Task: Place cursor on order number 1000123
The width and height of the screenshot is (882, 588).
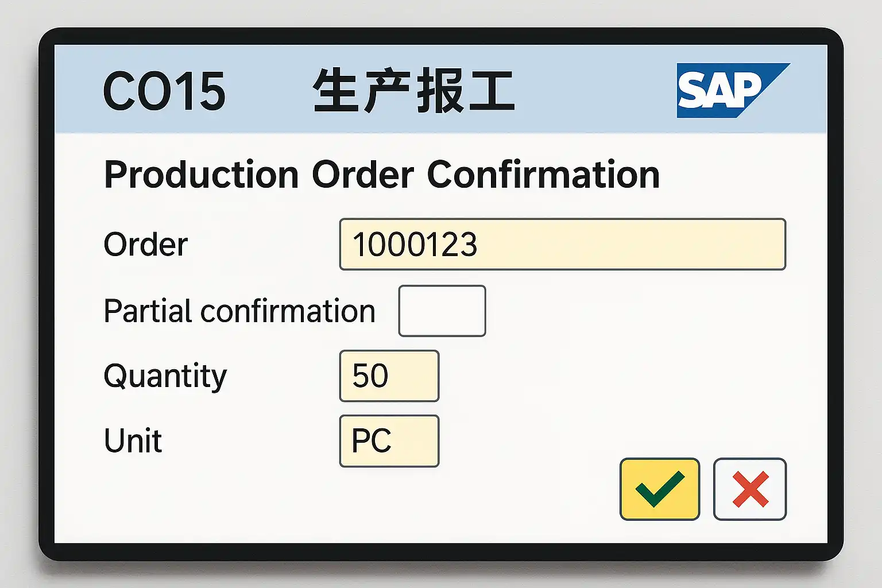Action: [x=415, y=245]
